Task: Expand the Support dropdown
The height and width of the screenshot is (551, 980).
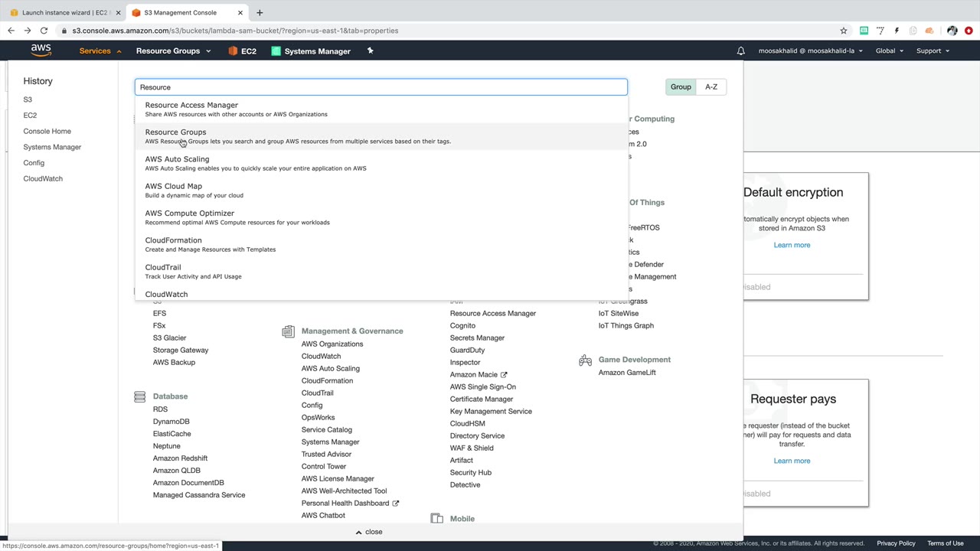Action: [x=933, y=51]
